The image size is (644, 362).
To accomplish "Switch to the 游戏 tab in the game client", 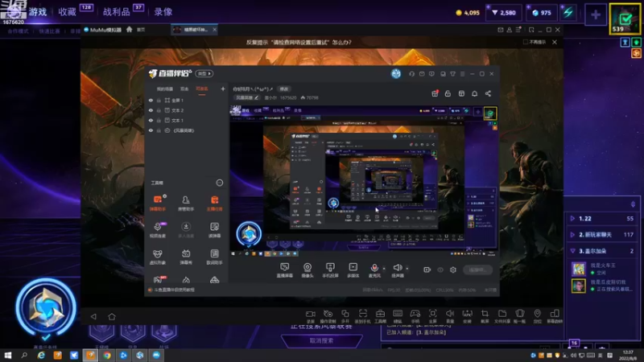I will (38, 12).
